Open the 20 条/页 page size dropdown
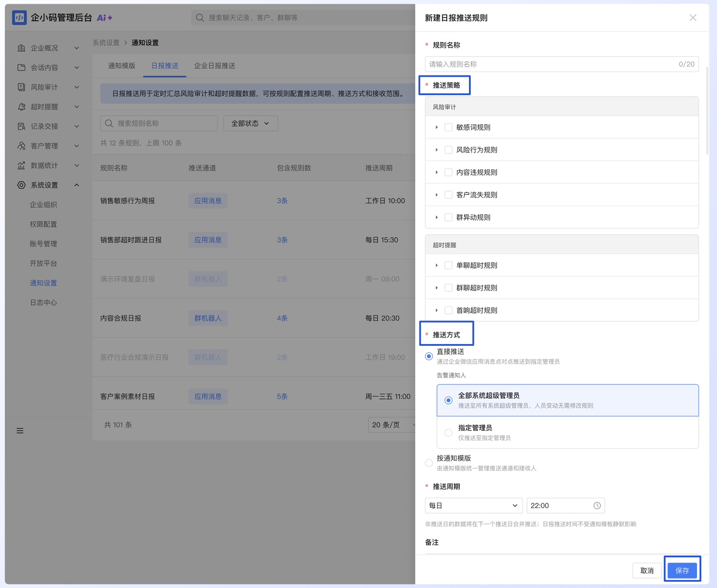The image size is (717, 588). point(392,425)
